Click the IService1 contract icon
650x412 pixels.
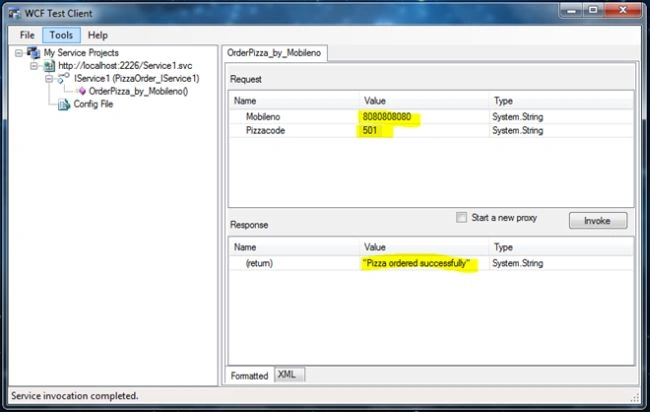(x=63, y=78)
